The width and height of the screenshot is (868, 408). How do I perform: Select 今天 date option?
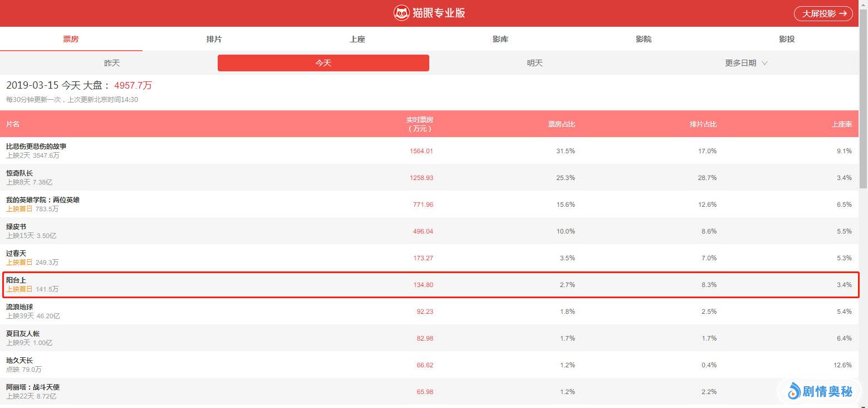323,63
